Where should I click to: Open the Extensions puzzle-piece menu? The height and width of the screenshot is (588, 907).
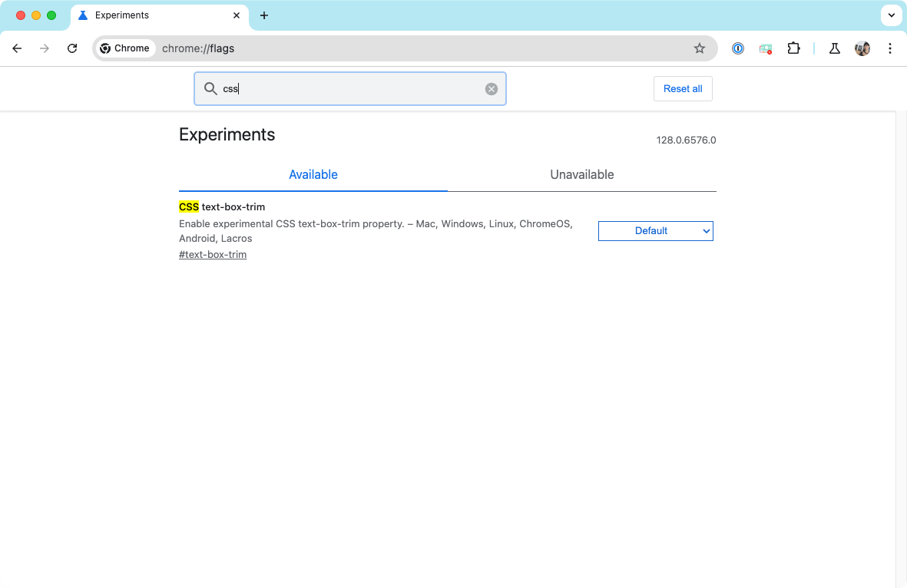(x=793, y=48)
